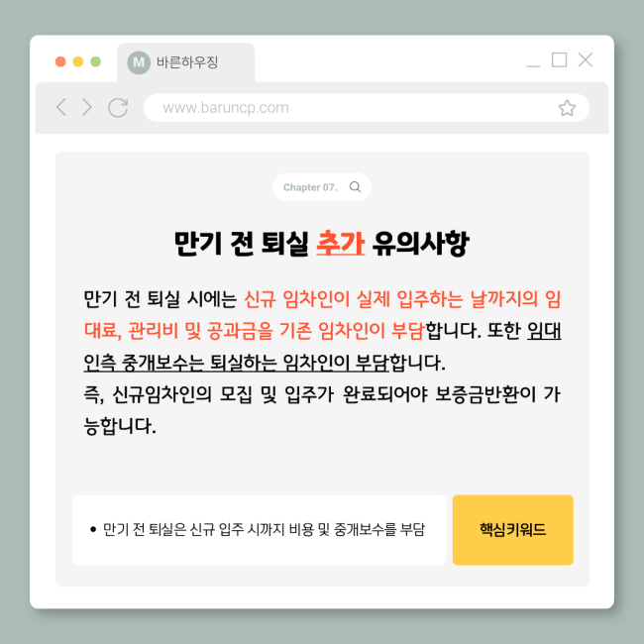Select the 바른하우징 browser tab

tap(185, 62)
